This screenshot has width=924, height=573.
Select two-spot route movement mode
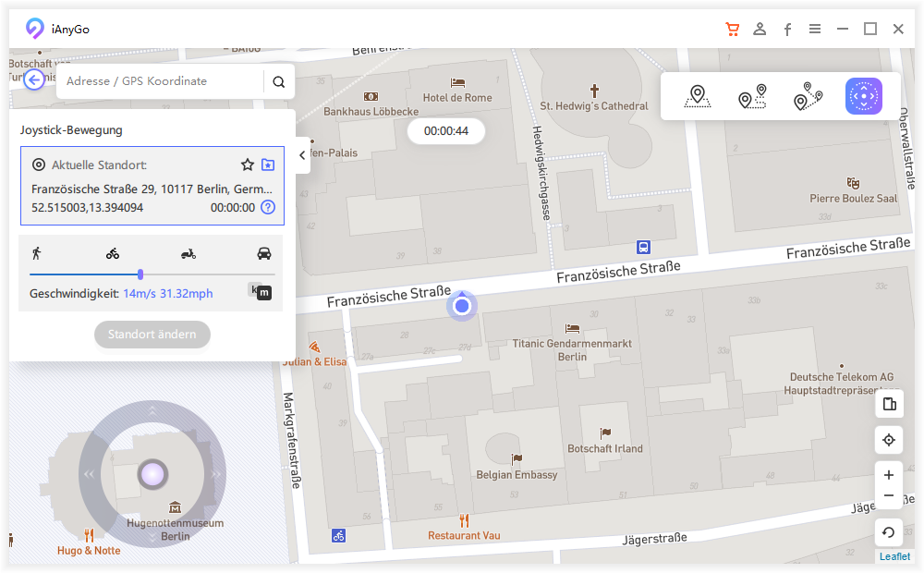tap(752, 96)
